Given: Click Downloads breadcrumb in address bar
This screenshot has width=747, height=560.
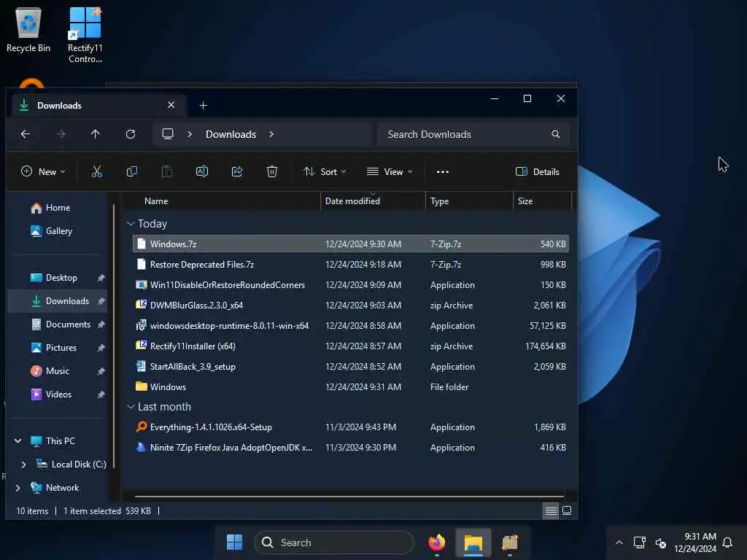Looking at the screenshot, I should [231, 134].
